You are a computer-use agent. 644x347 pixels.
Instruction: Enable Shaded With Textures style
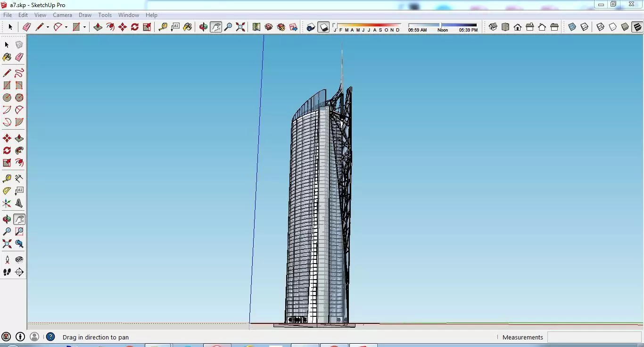pyautogui.click(x=637, y=27)
